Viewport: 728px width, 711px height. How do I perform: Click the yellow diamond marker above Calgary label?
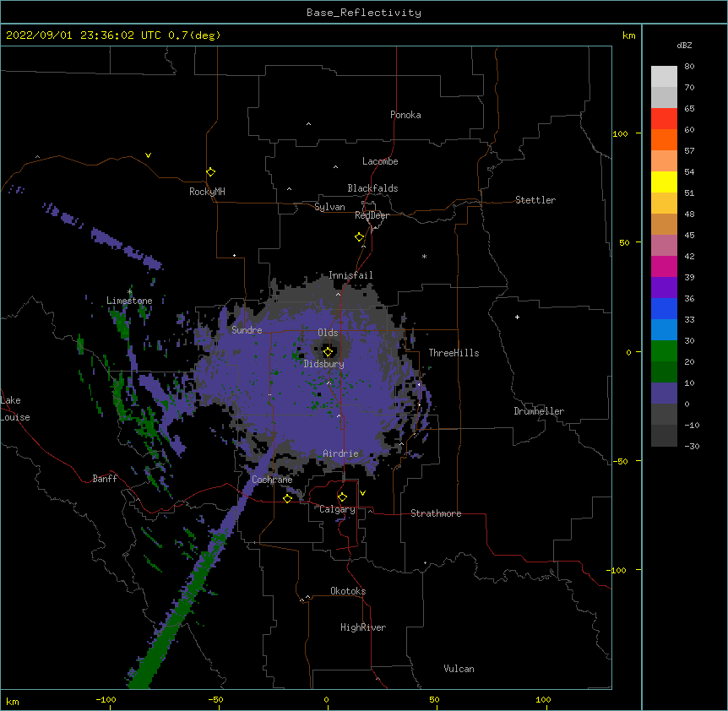[x=342, y=497]
